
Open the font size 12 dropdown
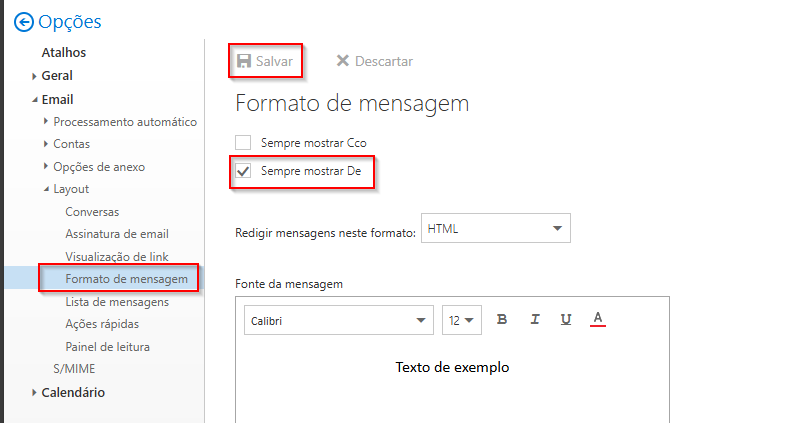click(461, 320)
